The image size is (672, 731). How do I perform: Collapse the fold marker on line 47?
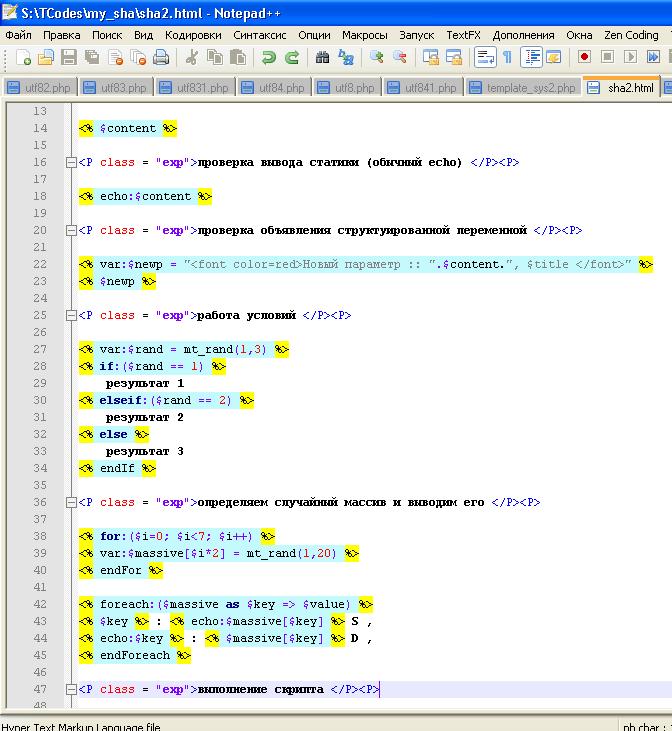click(x=71, y=690)
